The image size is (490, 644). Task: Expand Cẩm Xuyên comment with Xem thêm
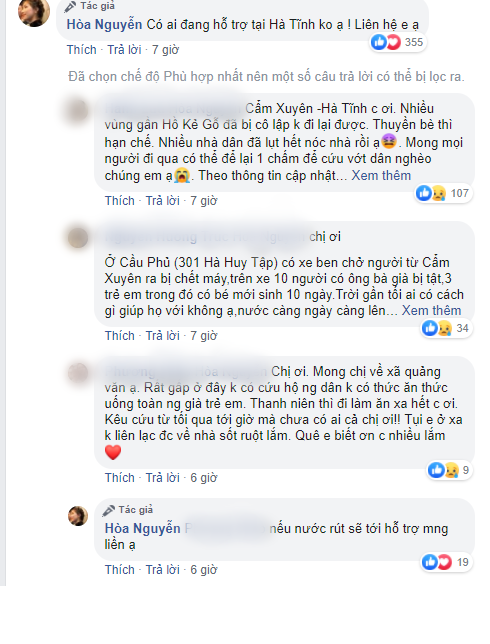click(x=381, y=175)
